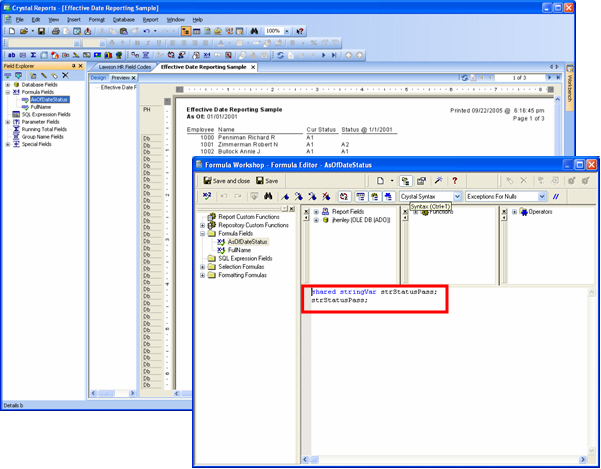Screen dimensions: 601x469
Task: Expand the Operators tree node
Action: (x=514, y=212)
